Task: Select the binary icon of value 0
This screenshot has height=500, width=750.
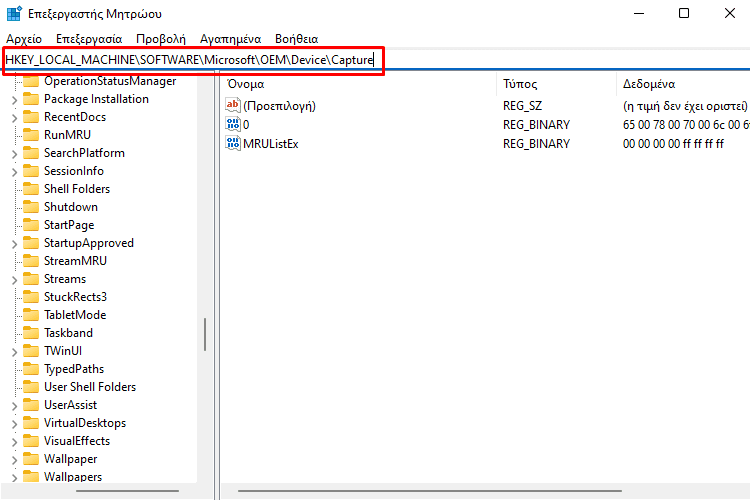Action: click(233, 124)
